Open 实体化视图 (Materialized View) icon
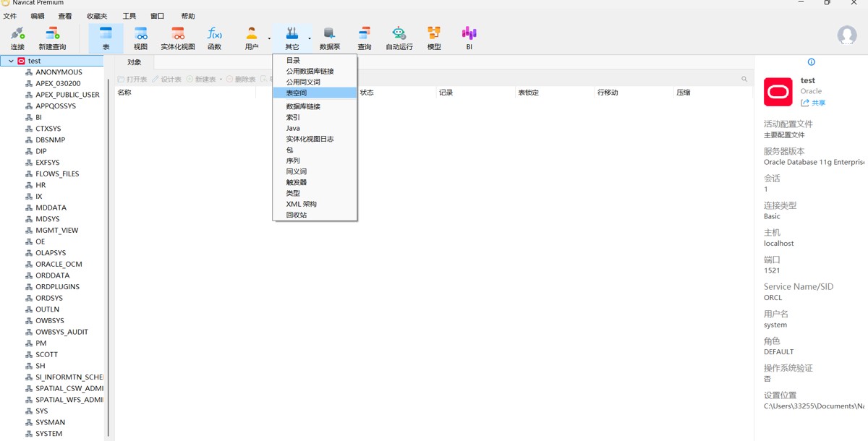 (178, 38)
